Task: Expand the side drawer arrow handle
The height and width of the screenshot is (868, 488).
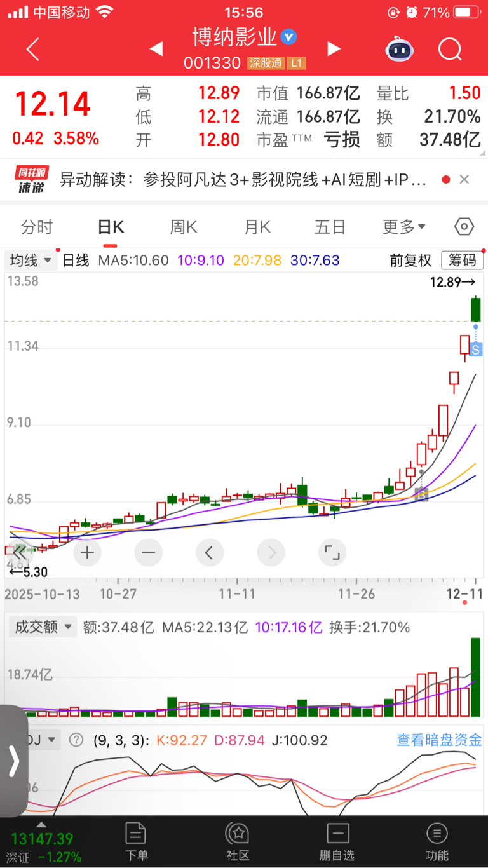Action: tap(13, 761)
